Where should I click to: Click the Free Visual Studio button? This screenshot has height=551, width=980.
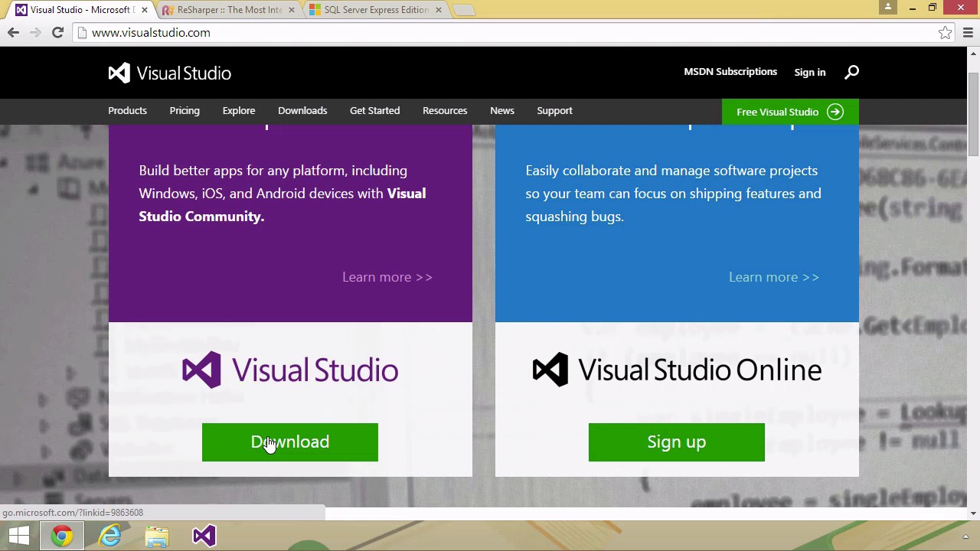pos(790,112)
